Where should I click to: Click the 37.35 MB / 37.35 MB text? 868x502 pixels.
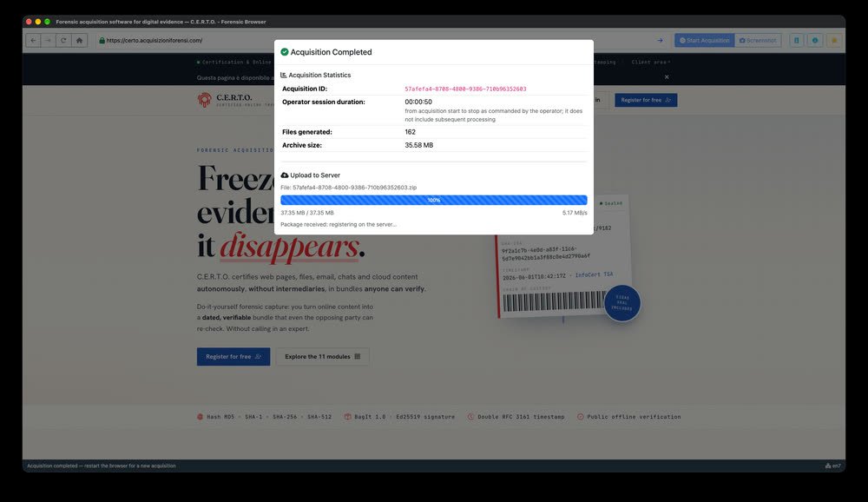coord(307,213)
